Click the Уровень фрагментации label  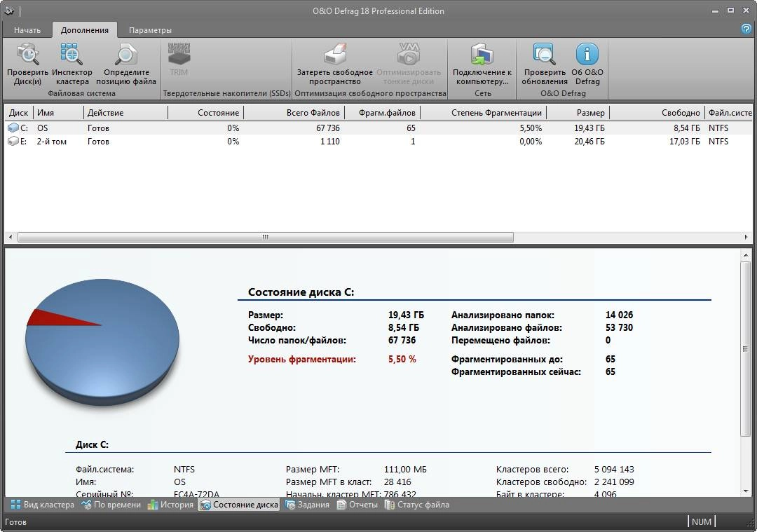pyautogui.click(x=301, y=359)
